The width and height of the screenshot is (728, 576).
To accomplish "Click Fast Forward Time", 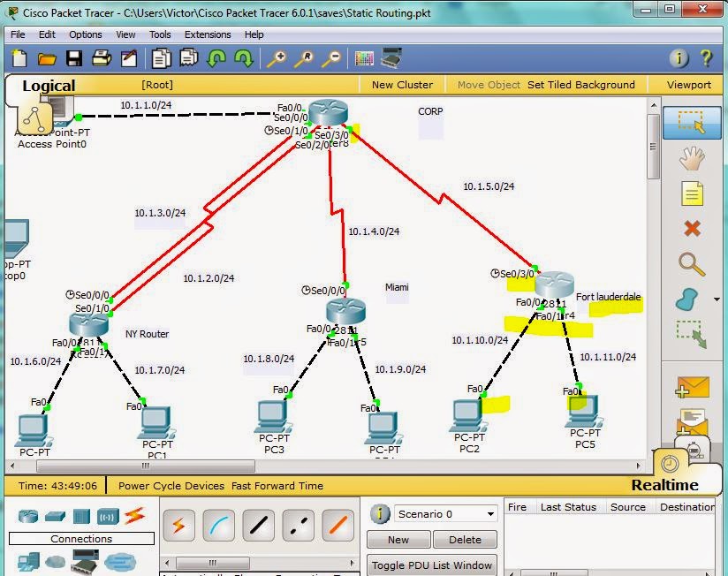I will 277,486.
